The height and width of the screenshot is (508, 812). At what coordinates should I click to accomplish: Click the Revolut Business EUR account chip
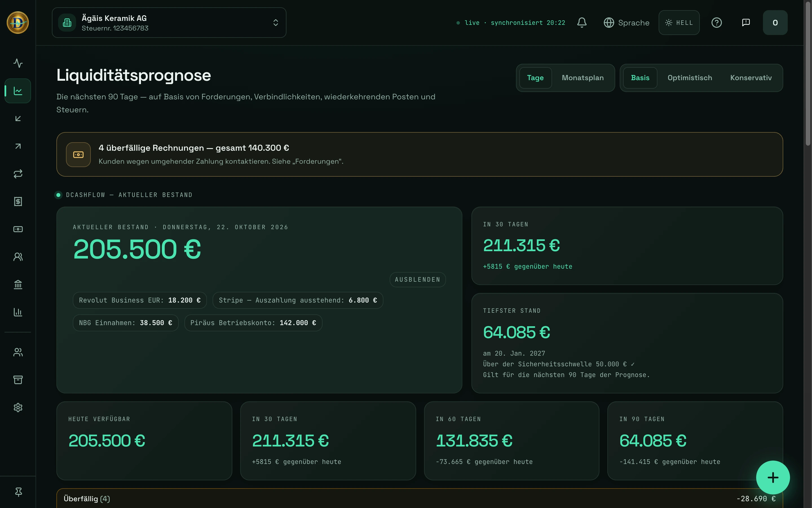pos(140,300)
